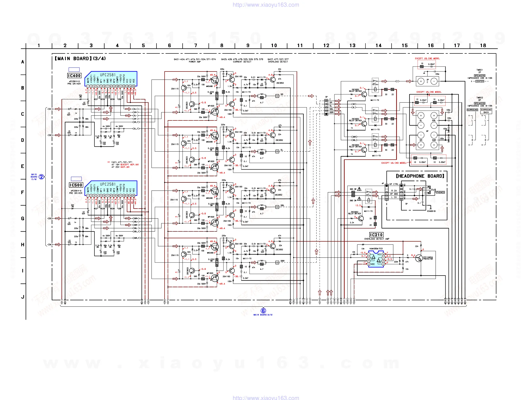Click circled 2 Main Board (1/4) marker
The height and width of the screenshot is (400, 532).
41,177
